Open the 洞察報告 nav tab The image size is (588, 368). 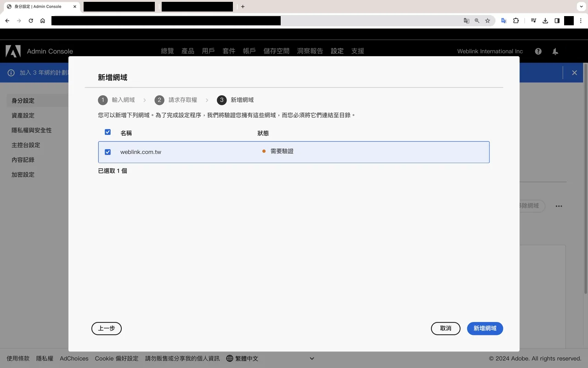click(310, 51)
